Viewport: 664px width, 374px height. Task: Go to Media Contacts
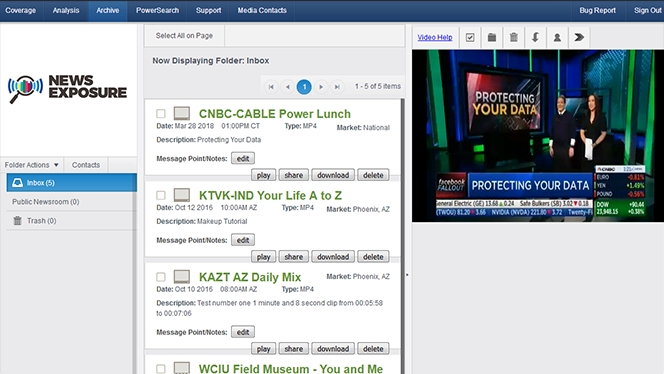(x=262, y=10)
